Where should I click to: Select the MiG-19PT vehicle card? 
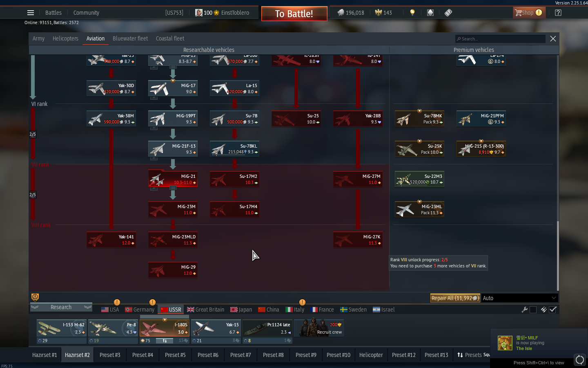click(173, 119)
